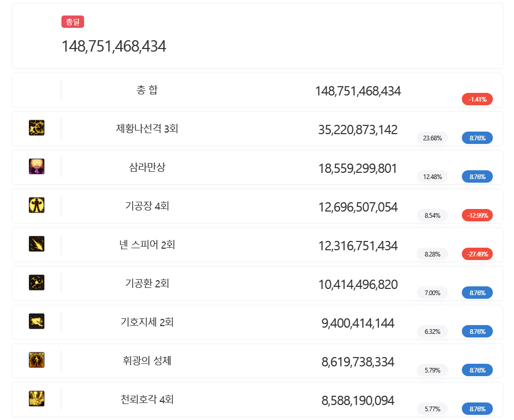514x420 pixels.
Task: Select the 기공장 skill icon
Action: click(x=37, y=205)
